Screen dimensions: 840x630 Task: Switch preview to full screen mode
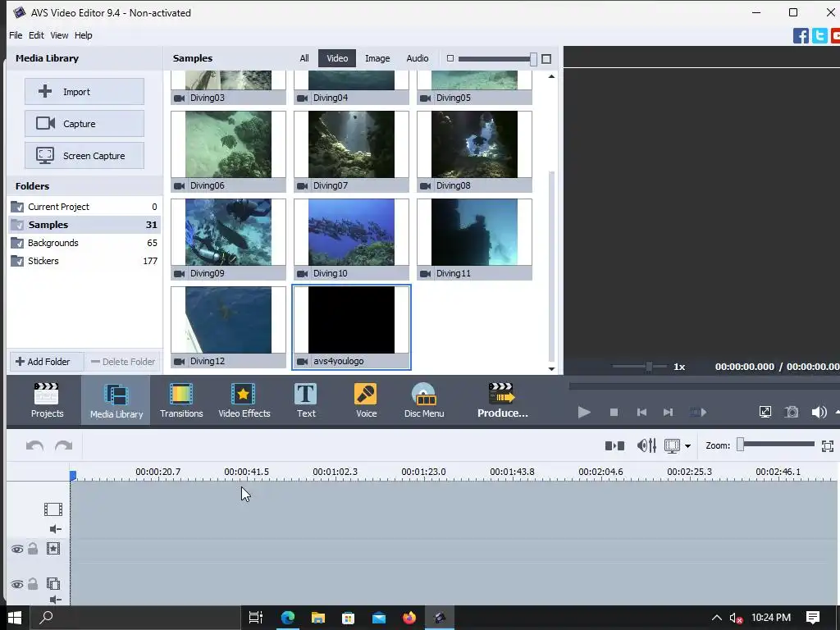click(765, 412)
